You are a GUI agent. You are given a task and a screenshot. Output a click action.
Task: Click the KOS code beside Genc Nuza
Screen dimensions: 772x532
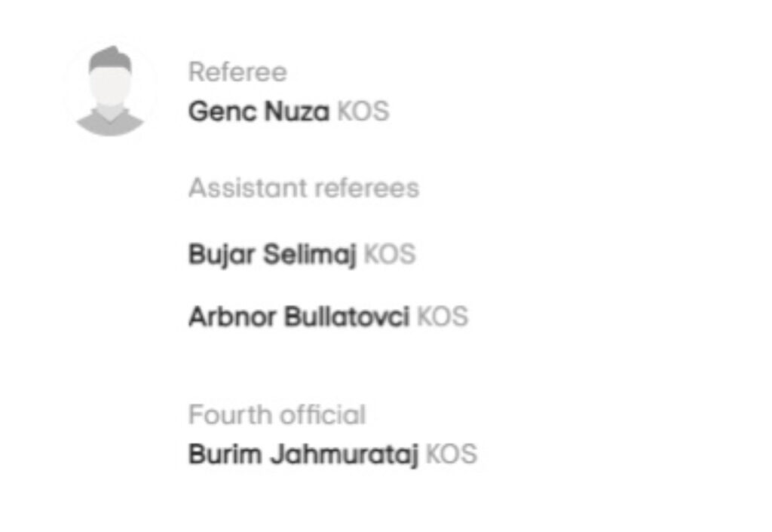coord(363,112)
